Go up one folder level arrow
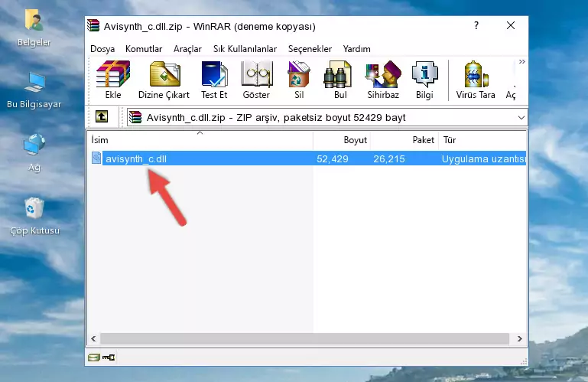588x382 pixels. click(102, 116)
